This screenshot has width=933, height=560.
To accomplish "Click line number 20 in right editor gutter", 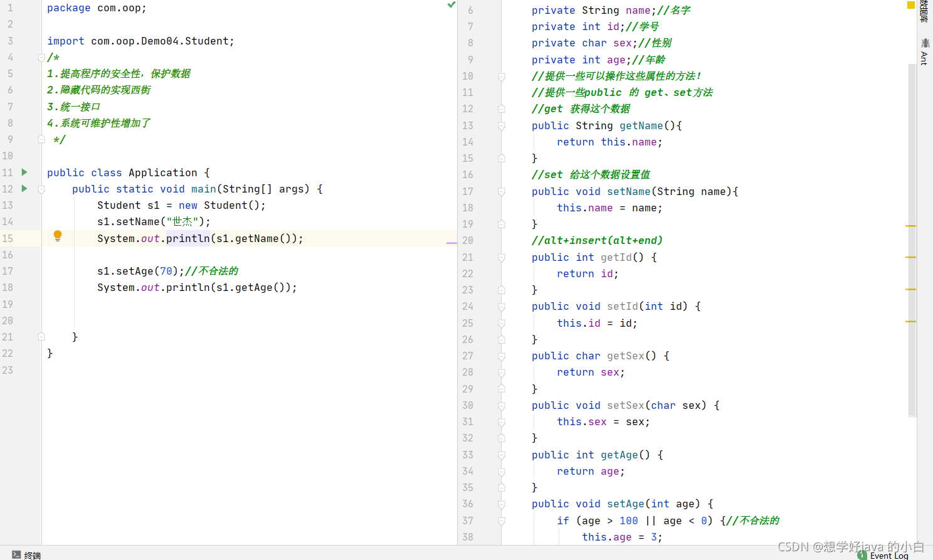I will [468, 241].
